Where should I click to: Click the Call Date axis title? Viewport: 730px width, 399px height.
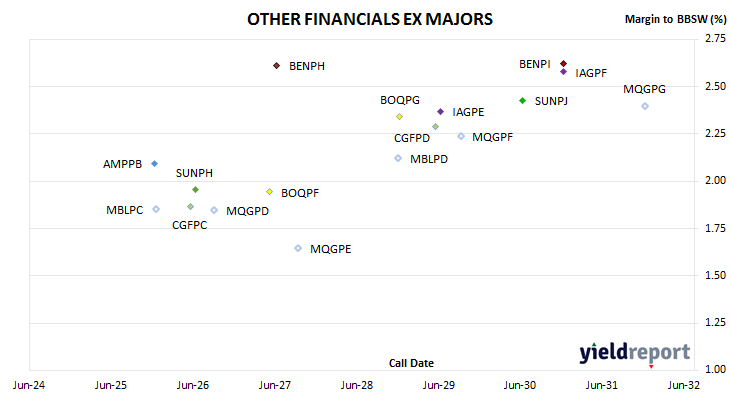[x=411, y=363]
